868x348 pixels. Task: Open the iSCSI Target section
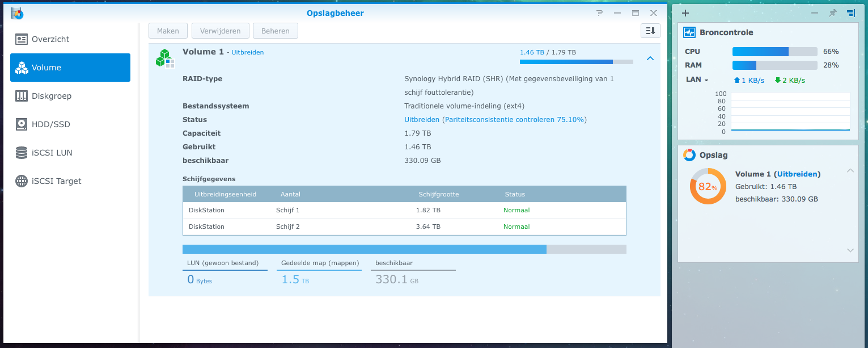[x=56, y=181]
